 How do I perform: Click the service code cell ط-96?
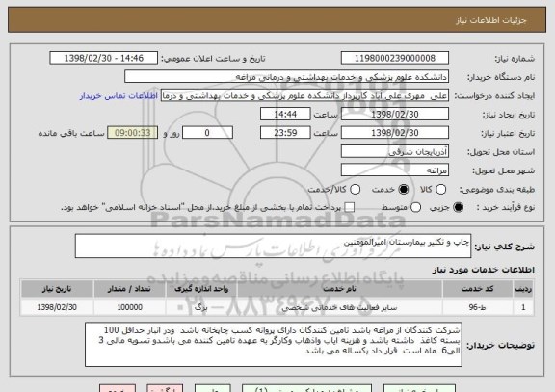click(477, 307)
